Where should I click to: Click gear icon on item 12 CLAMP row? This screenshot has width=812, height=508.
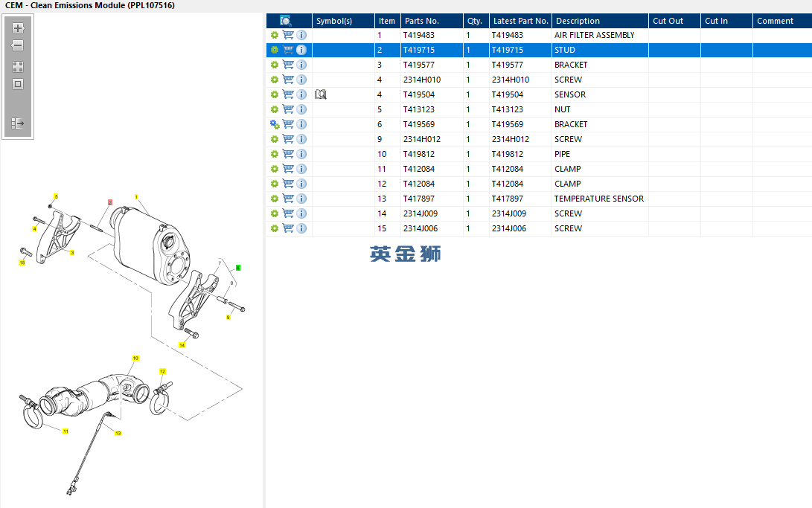coord(275,184)
